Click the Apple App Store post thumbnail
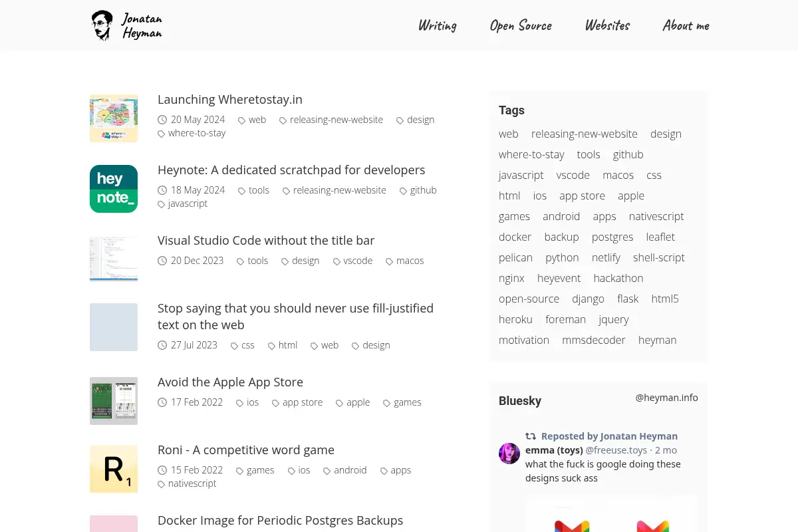 [114, 401]
